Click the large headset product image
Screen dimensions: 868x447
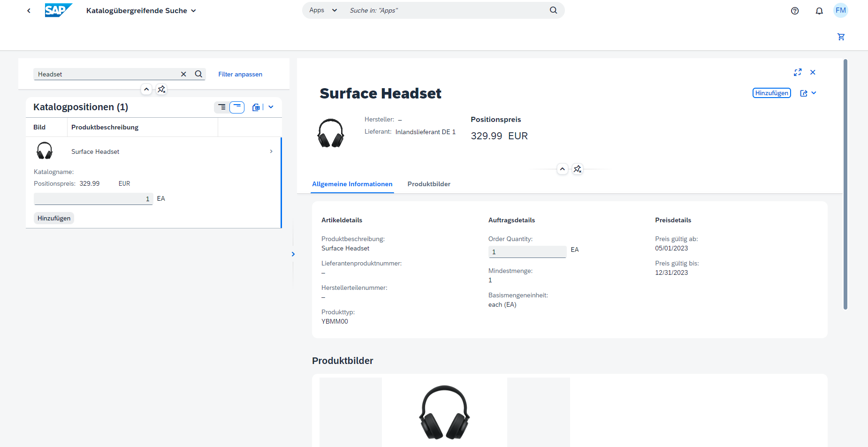click(444, 412)
